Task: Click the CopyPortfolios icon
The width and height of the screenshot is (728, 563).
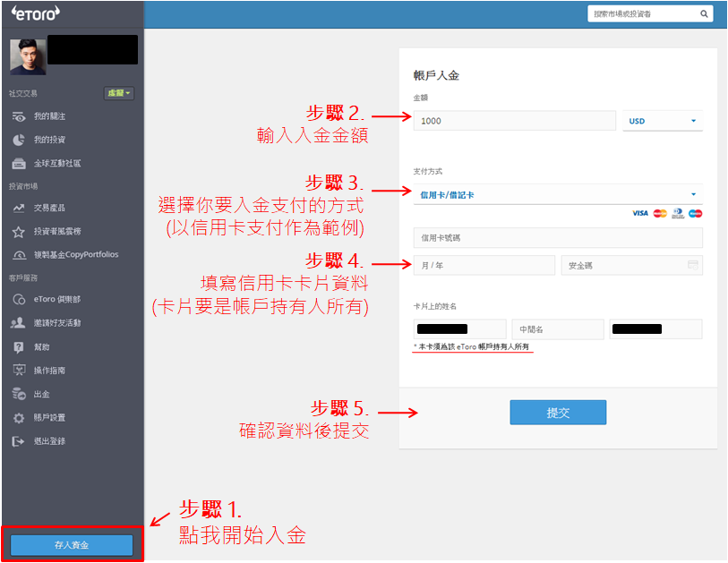Action: (x=19, y=255)
